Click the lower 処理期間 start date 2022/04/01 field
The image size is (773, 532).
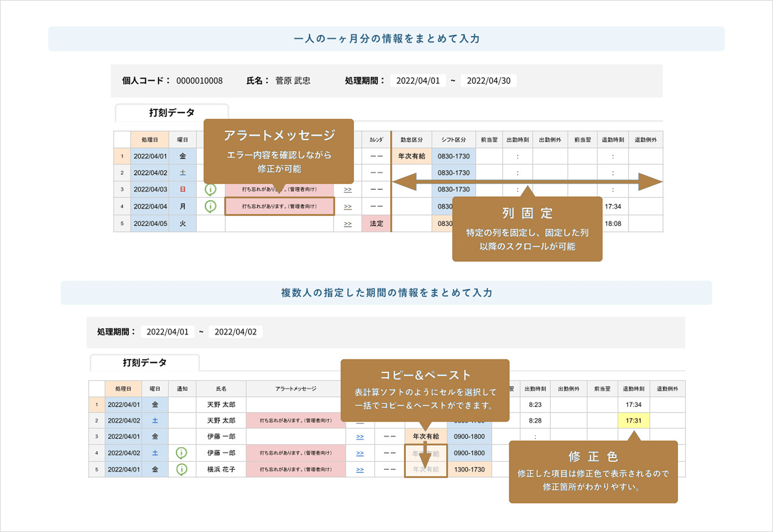click(168, 332)
